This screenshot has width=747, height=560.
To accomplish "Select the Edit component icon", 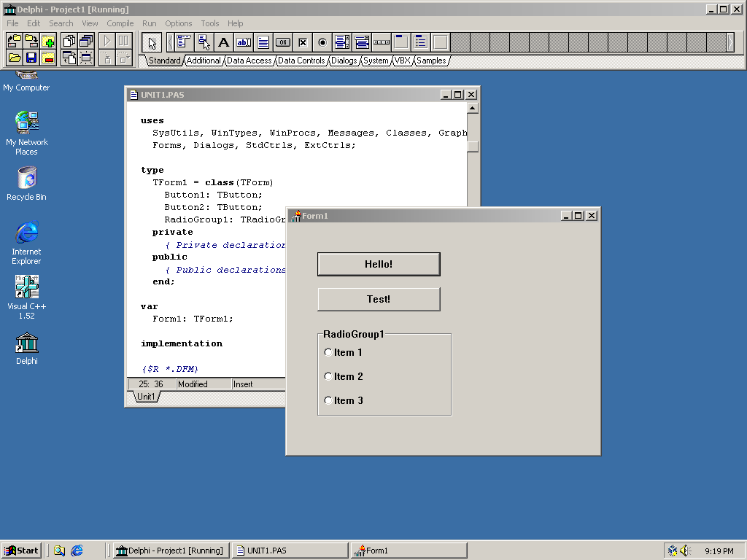I will tap(244, 42).
